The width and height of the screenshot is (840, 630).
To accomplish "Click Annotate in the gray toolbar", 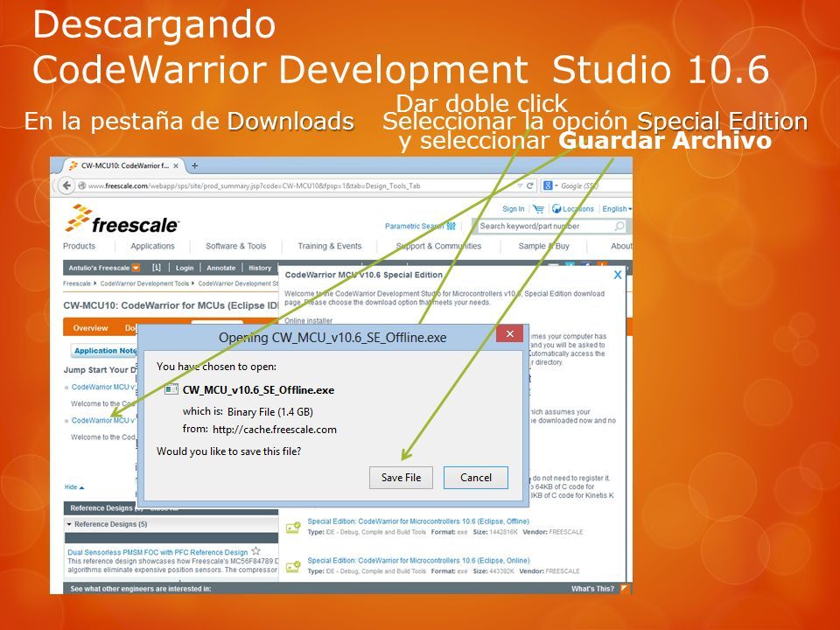I will (220, 268).
